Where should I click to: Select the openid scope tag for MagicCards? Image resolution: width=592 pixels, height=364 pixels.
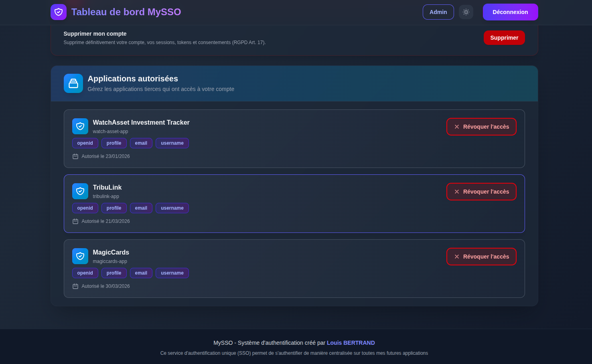[x=85, y=273]
